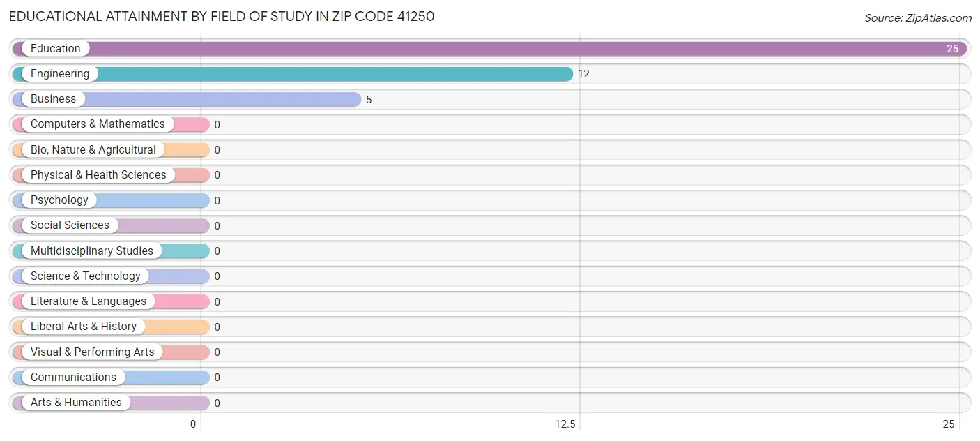This screenshot has width=980, height=441.
Task: Select the Engineering label pill
Action: click(x=60, y=74)
